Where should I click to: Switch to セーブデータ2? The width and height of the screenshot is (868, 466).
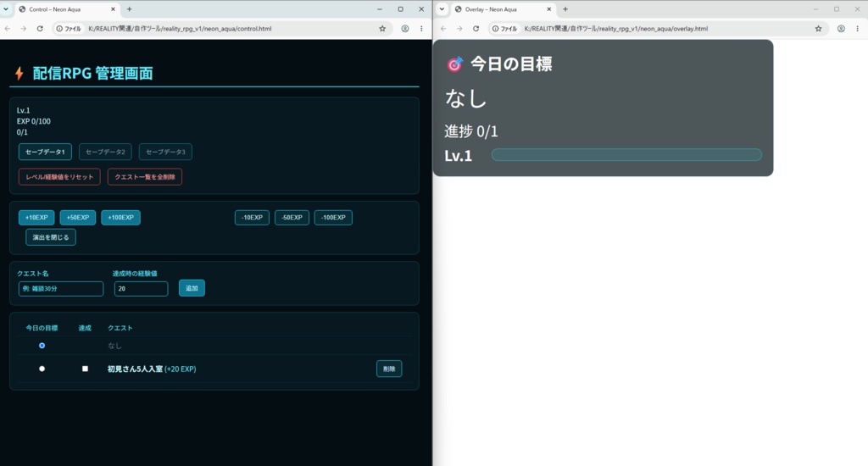tap(105, 152)
